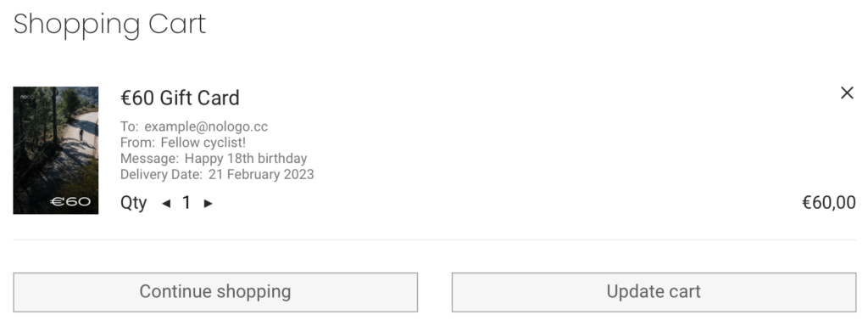The height and width of the screenshot is (326, 868).
Task: Click the 'Message:' label in gift details
Action: [149, 159]
